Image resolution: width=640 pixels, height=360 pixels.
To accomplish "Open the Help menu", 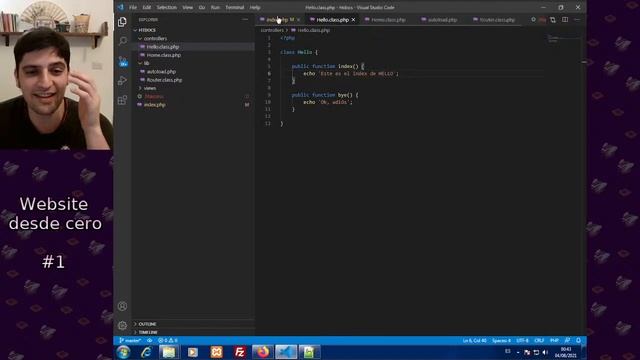I will [x=255, y=7].
